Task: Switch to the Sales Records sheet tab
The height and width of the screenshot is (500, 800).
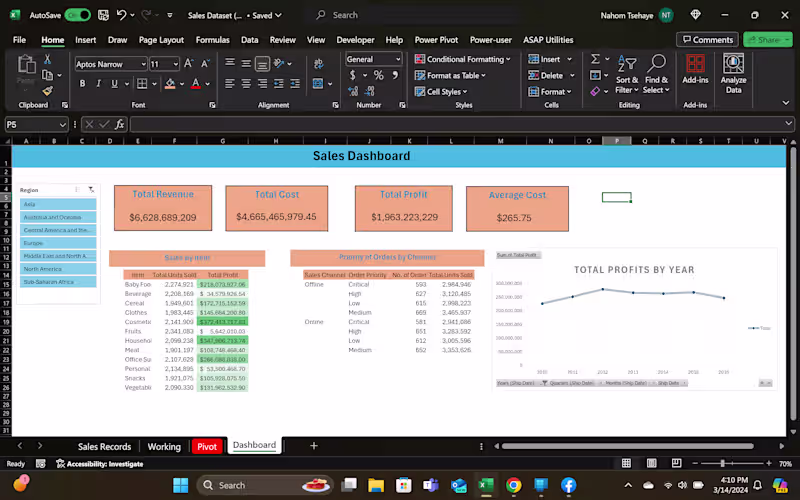Action: pyautogui.click(x=104, y=446)
